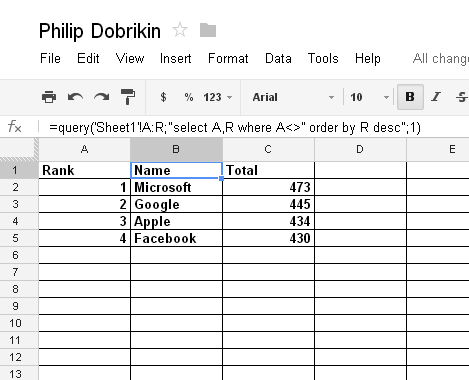Screen dimensions: 469x380
Task: Open the 123 number format dropdown
Action: point(218,97)
